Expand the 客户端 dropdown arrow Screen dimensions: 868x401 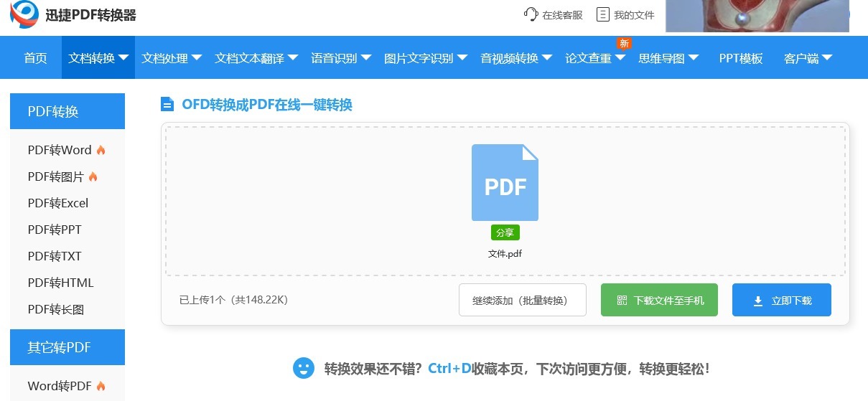click(827, 57)
